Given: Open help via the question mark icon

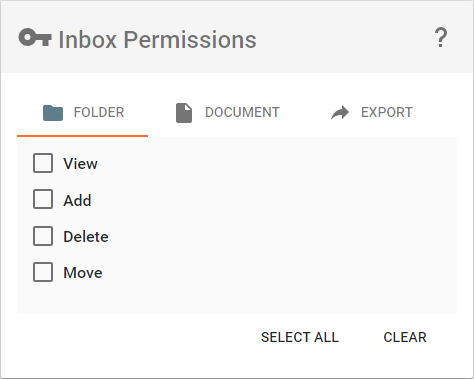Looking at the screenshot, I should click(441, 37).
